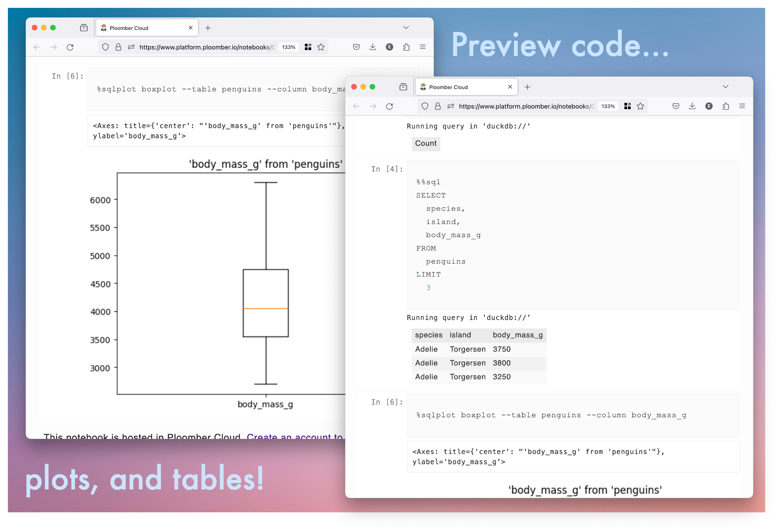
Task: Click shield tracking icon in front window
Action: 425,106
